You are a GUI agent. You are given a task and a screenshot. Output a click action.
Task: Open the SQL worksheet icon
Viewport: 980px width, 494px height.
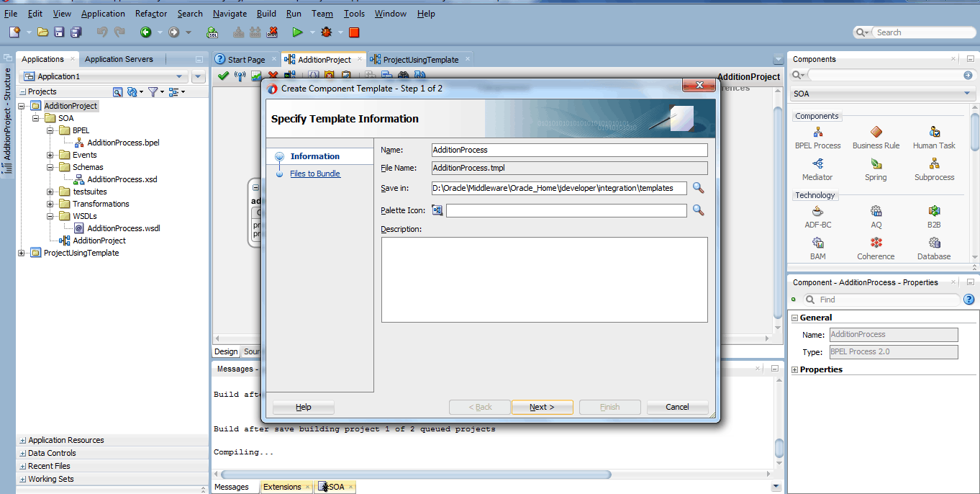213,32
